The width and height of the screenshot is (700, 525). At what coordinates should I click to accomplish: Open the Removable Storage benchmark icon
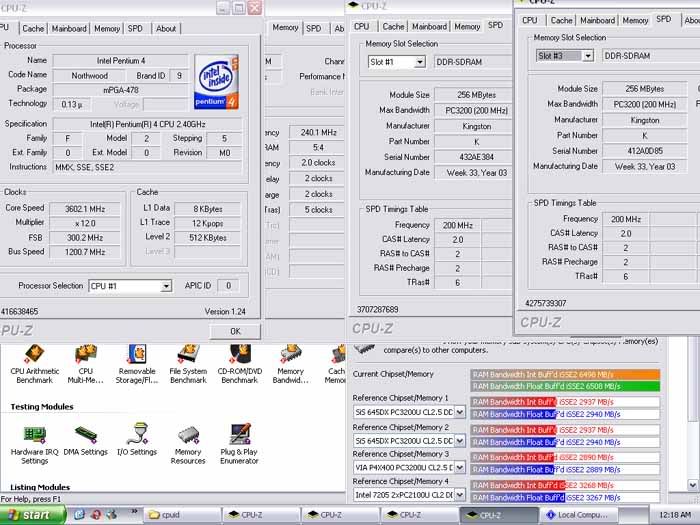pyautogui.click(x=137, y=355)
